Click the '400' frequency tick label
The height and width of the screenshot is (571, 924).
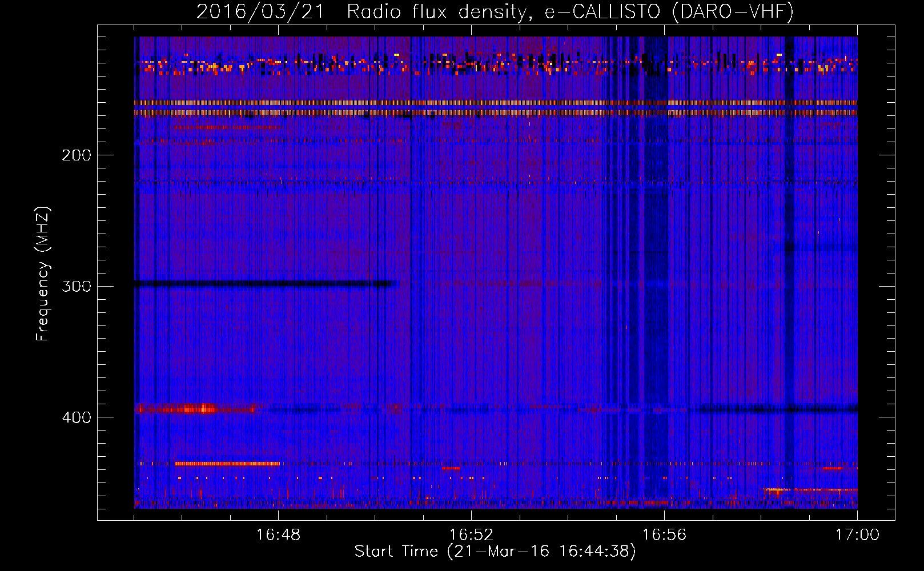(77, 417)
